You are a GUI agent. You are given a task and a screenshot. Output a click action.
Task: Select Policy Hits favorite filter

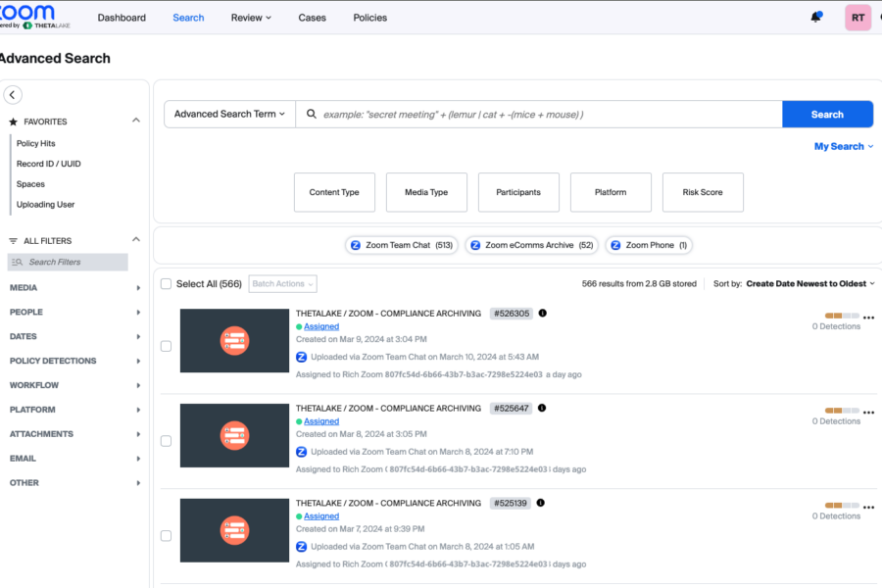coord(36,143)
